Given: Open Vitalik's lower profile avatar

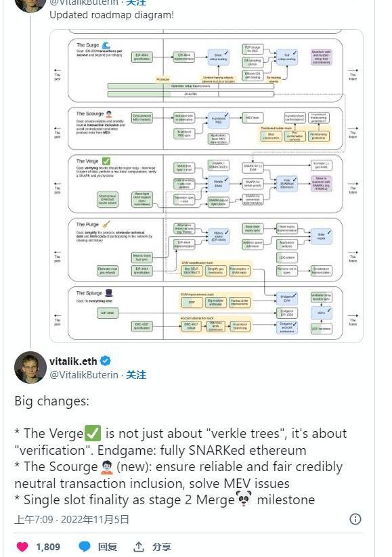Looking at the screenshot, I should pos(30,367).
